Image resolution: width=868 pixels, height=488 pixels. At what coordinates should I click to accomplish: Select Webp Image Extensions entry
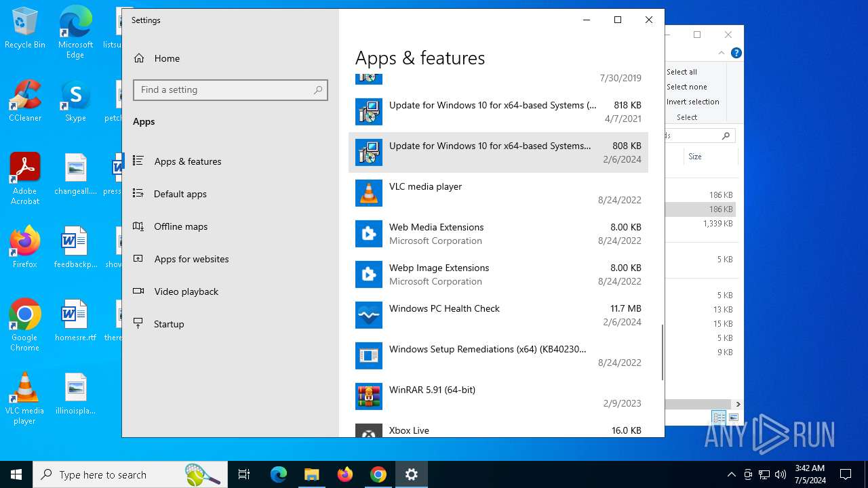(x=498, y=274)
